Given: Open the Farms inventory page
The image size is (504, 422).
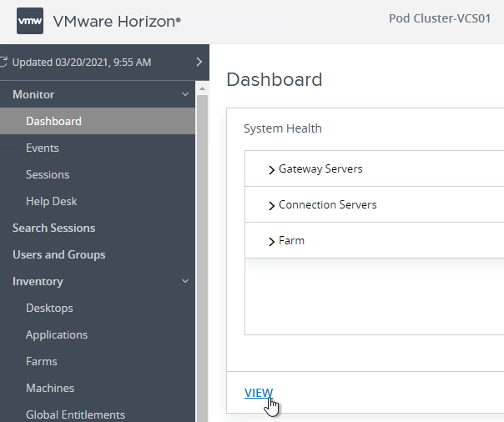Looking at the screenshot, I should [42, 361].
